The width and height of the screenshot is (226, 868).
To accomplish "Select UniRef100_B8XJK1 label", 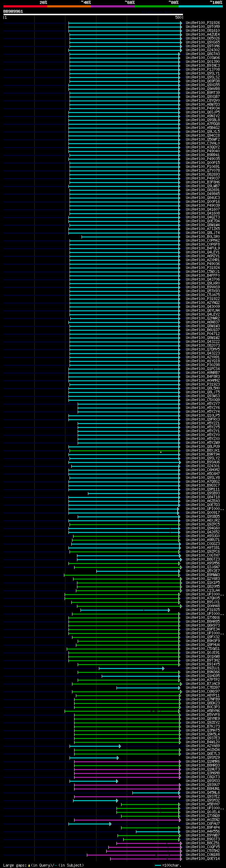I will 203,451.
